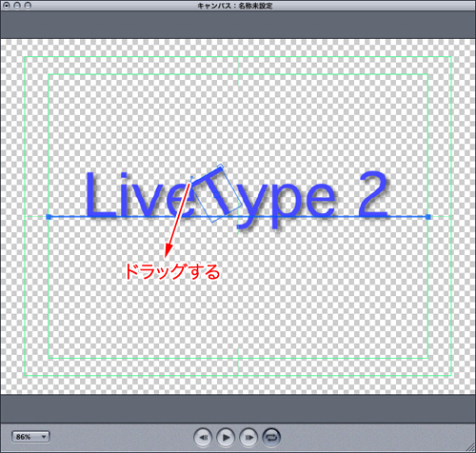Click the scale handle at T's corner
Viewport: 476px width, 453px height.
point(220,166)
